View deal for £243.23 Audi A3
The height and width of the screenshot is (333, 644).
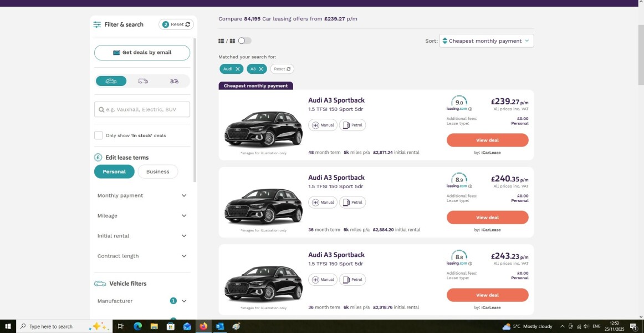pos(488,295)
